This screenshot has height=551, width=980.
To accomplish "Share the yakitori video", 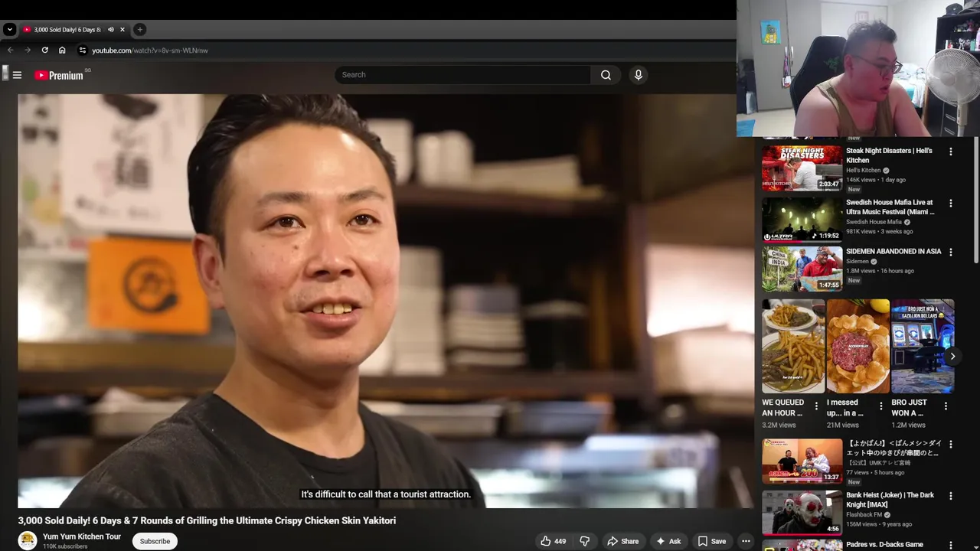I will [x=622, y=541].
